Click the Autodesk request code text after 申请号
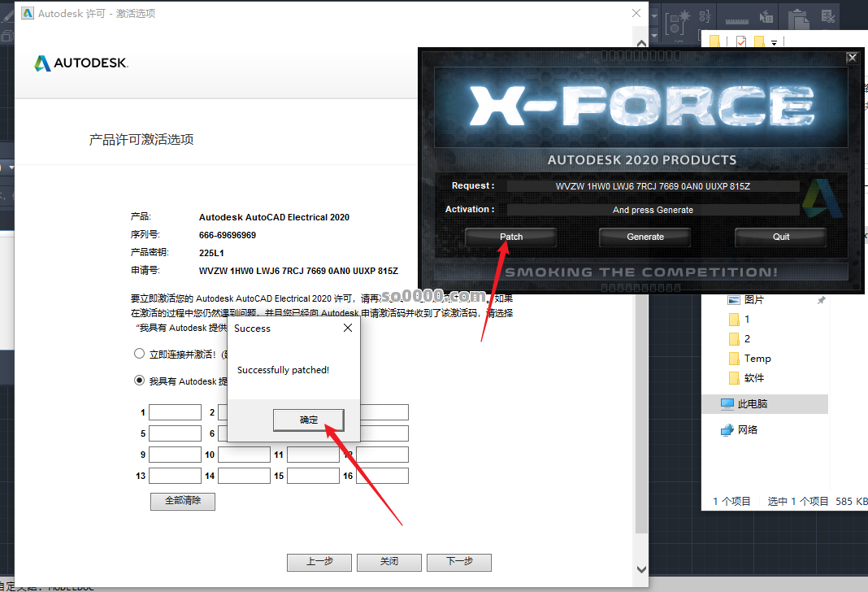Screen dimensions: 868x592 (x=298, y=272)
